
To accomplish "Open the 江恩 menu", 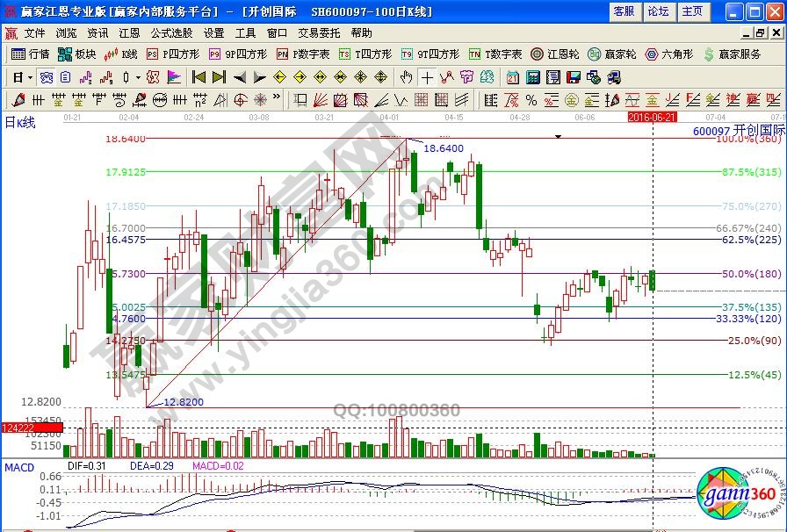I will tap(129, 32).
